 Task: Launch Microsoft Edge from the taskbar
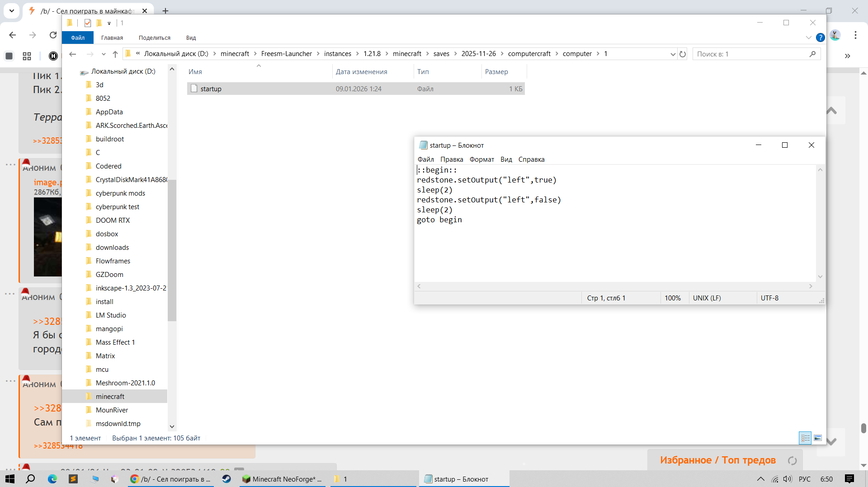52,479
